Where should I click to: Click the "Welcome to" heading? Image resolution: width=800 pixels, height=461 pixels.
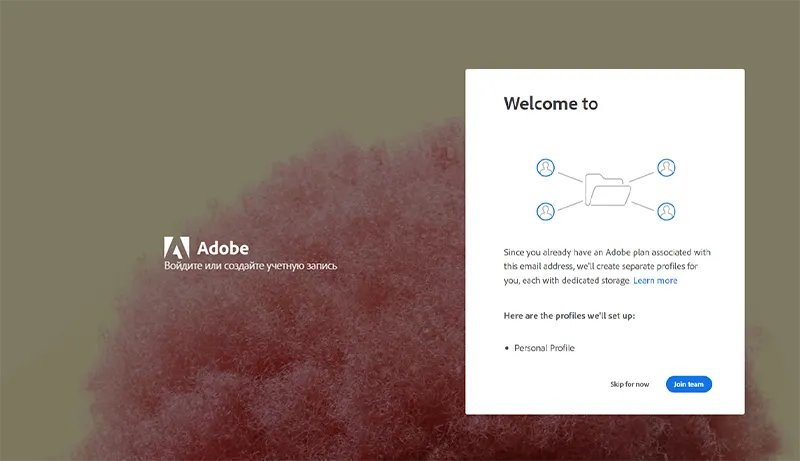[550, 103]
